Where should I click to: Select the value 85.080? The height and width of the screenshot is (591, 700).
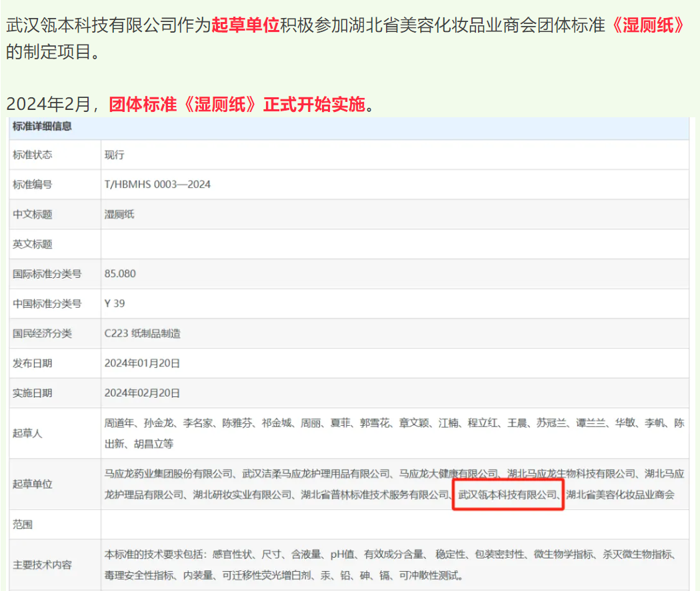(x=120, y=273)
